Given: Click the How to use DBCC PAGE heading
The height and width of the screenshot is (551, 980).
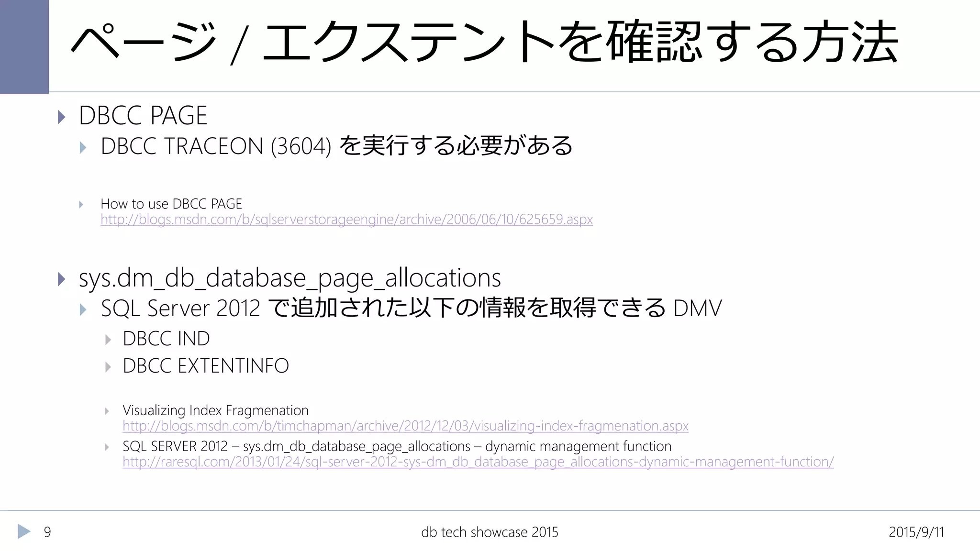Looking at the screenshot, I should pyautogui.click(x=171, y=204).
